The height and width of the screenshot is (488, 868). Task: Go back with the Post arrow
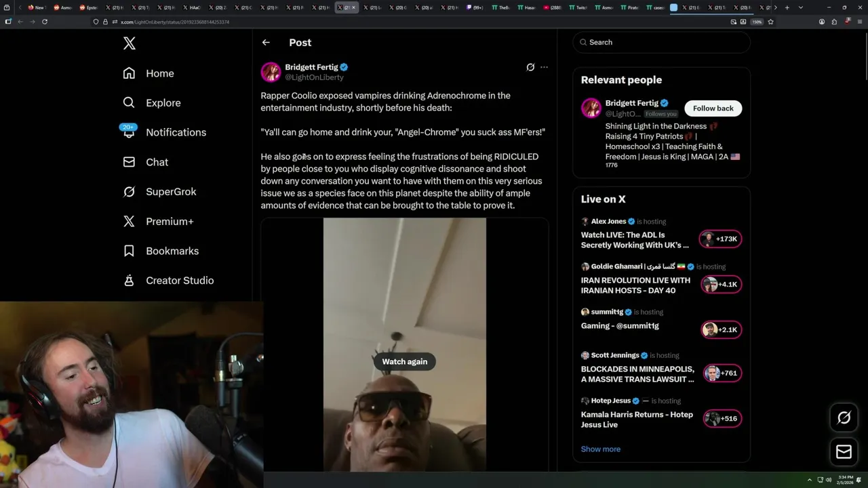266,42
